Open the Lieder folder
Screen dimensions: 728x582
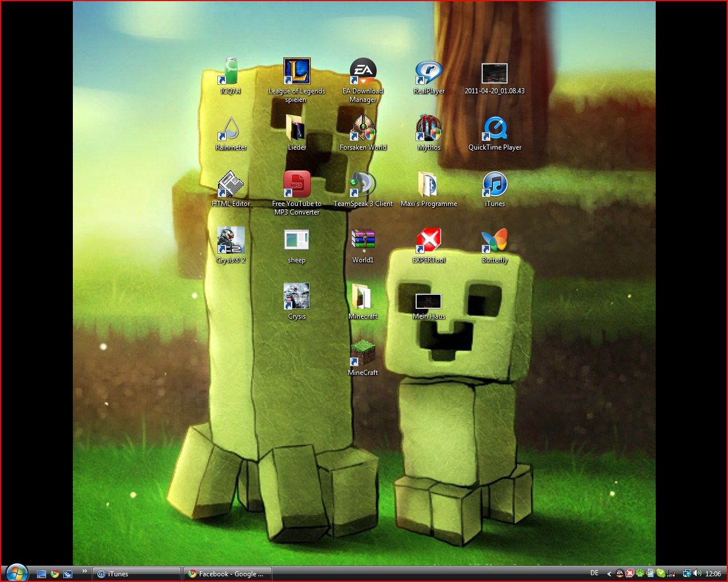tap(297, 133)
